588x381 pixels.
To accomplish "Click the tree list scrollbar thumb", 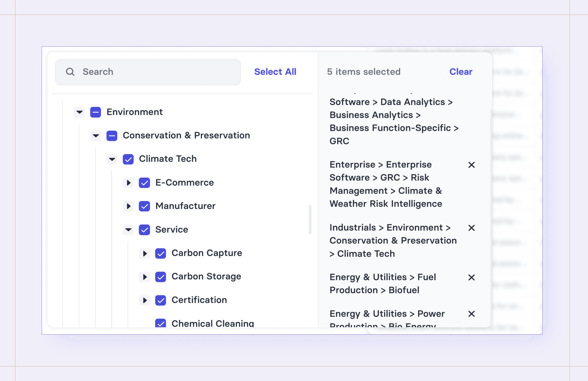I will (310, 219).
